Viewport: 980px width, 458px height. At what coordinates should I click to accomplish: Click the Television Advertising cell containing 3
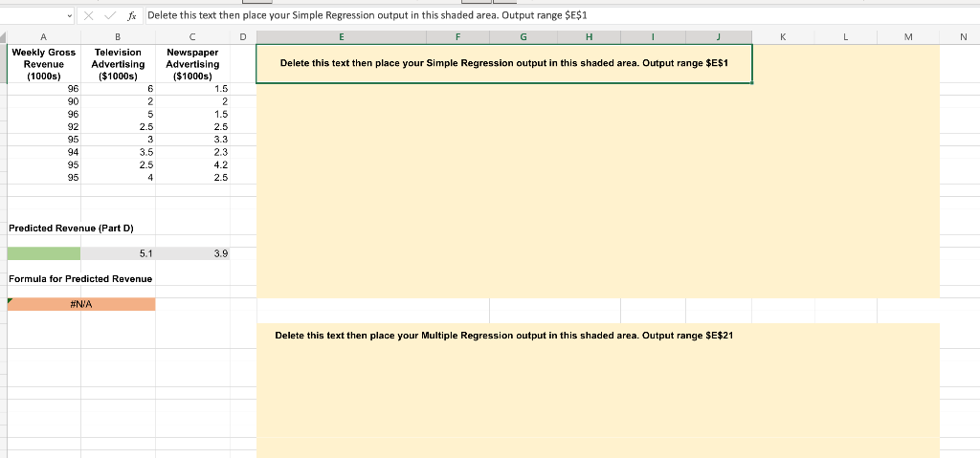118,140
